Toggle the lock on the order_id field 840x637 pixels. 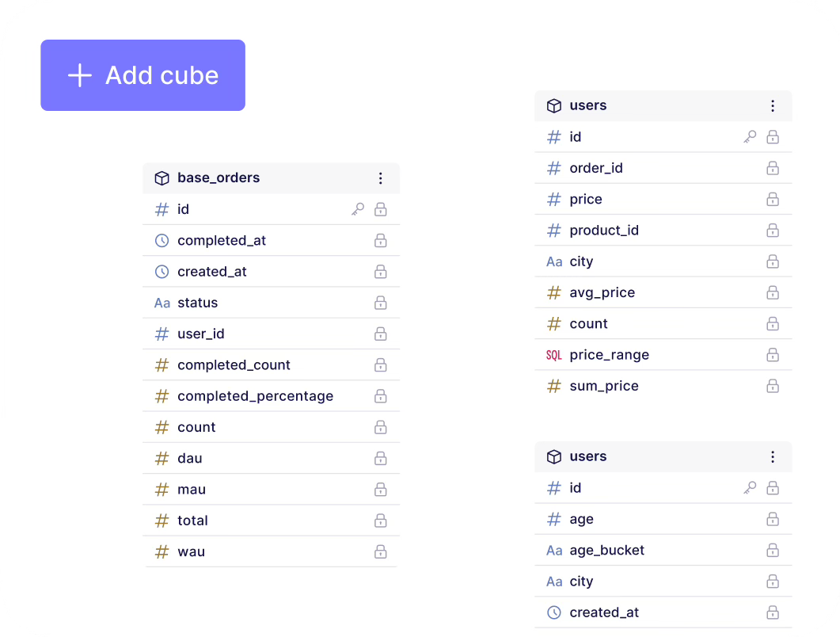pyautogui.click(x=773, y=168)
